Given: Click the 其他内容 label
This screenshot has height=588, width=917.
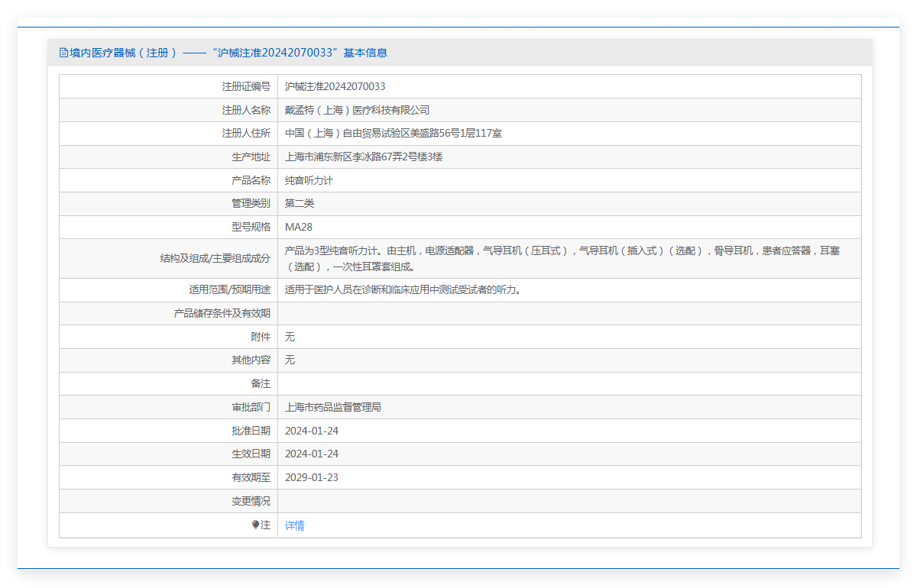Looking at the screenshot, I should (x=251, y=360).
